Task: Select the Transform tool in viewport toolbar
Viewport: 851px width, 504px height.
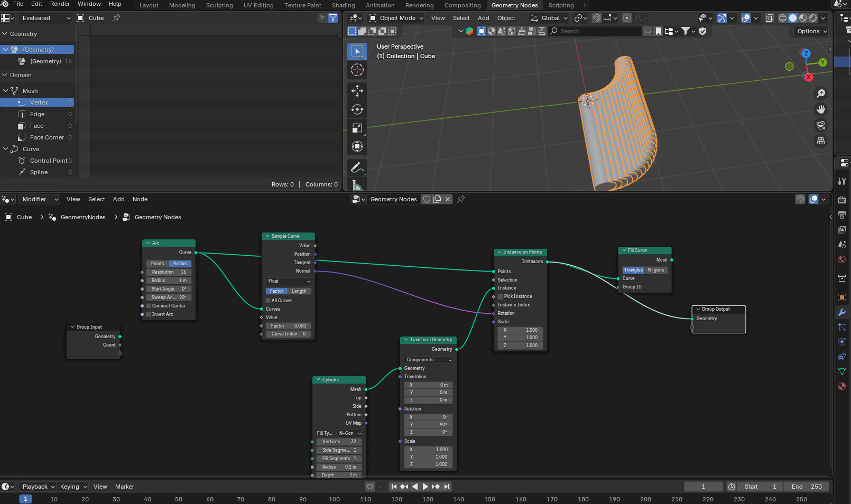Action: 357,146
